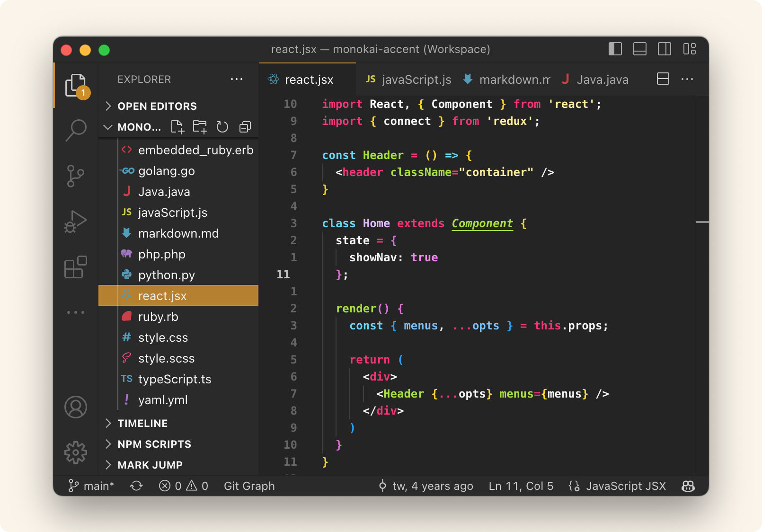762x532 pixels.
Task: Click the Header identifier on const line
Action: coord(383,155)
